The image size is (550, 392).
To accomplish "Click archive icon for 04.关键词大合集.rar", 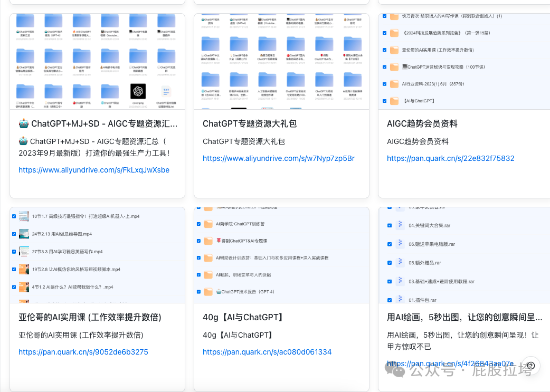I will (400, 225).
